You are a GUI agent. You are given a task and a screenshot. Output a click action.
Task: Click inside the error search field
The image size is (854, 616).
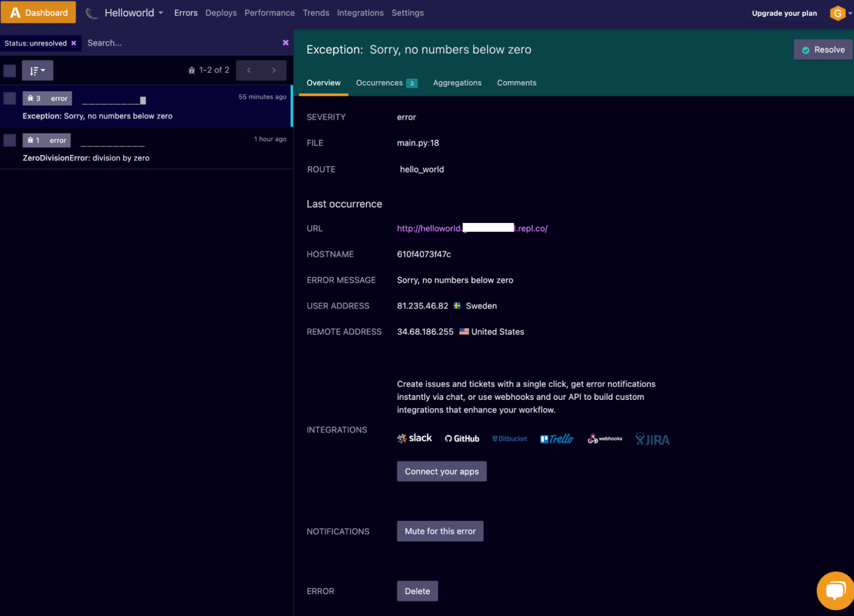(171, 43)
